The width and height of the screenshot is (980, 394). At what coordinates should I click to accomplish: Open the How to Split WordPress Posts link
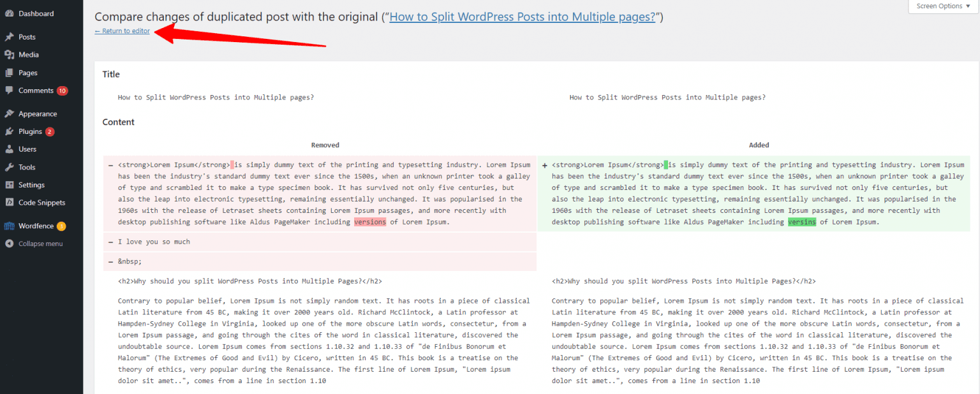pyautogui.click(x=523, y=17)
